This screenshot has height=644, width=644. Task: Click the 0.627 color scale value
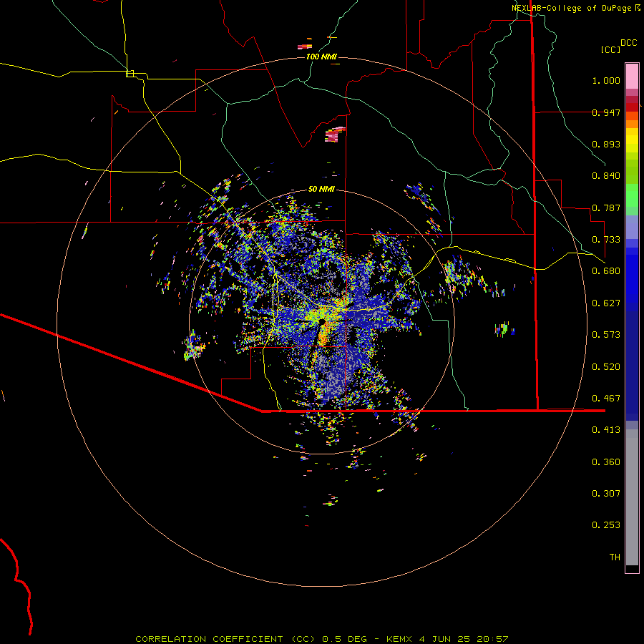(606, 303)
